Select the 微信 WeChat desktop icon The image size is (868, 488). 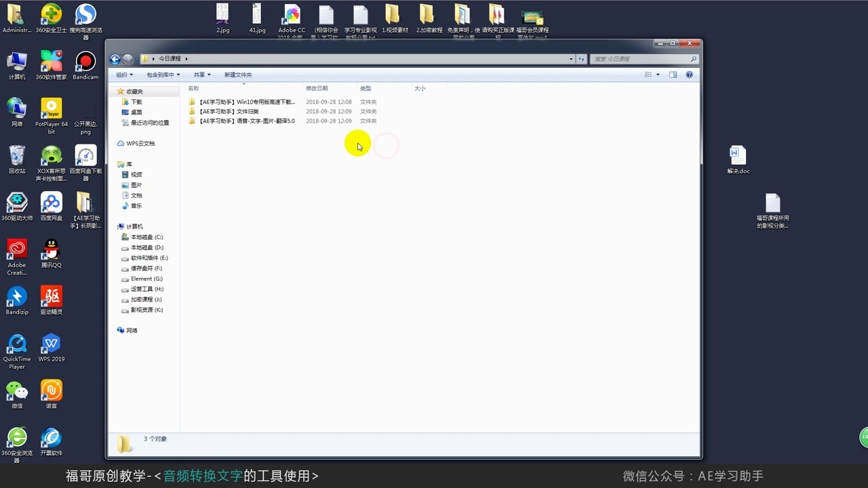pyautogui.click(x=17, y=394)
